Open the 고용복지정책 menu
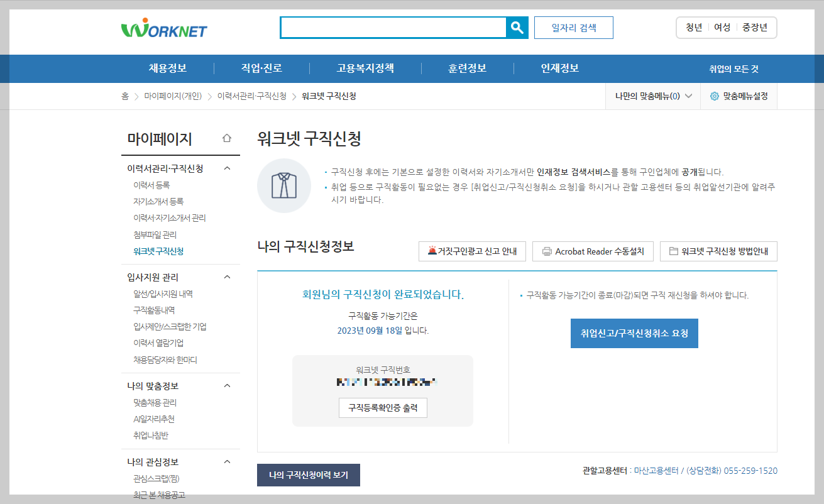This screenshot has width=824, height=504. [365, 68]
